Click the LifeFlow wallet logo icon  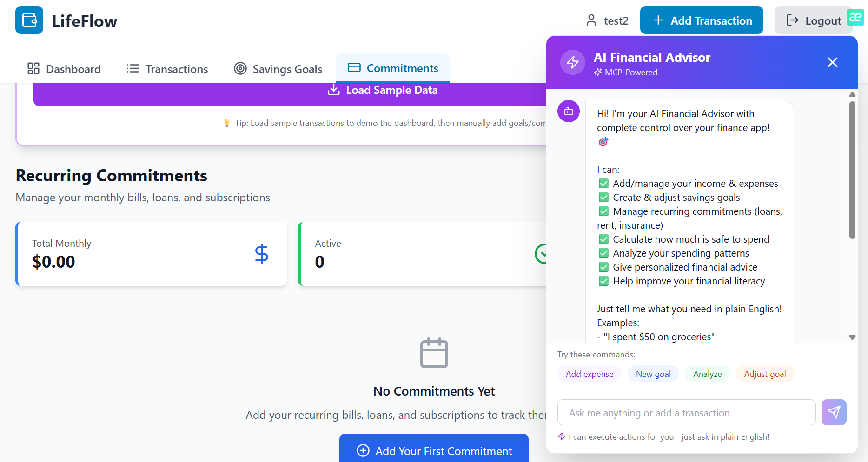[x=29, y=20]
